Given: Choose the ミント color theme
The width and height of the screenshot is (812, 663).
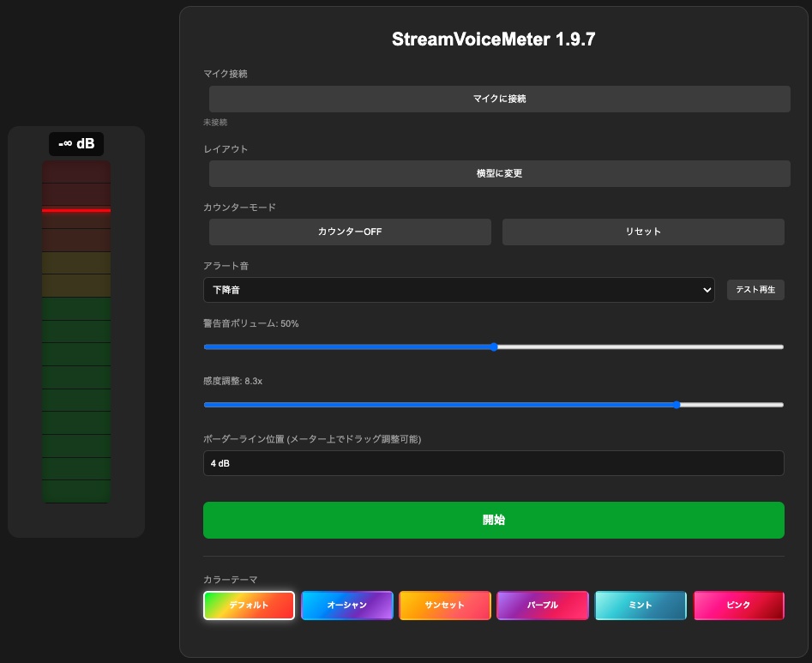Looking at the screenshot, I should pos(640,605).
